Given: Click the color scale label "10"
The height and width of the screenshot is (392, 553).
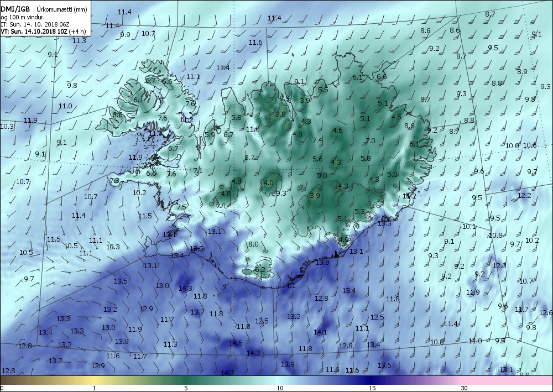Looking at the screenshot, I should point(280,388).
